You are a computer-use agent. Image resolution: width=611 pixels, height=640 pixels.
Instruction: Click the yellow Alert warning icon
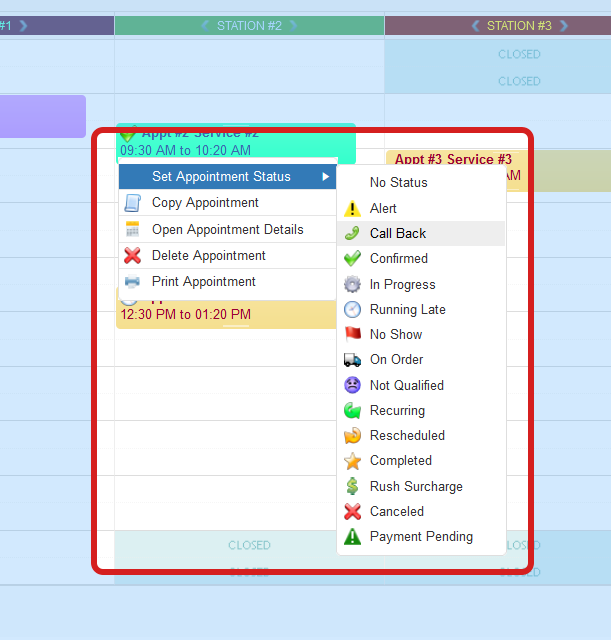click(x=352, y=209)
